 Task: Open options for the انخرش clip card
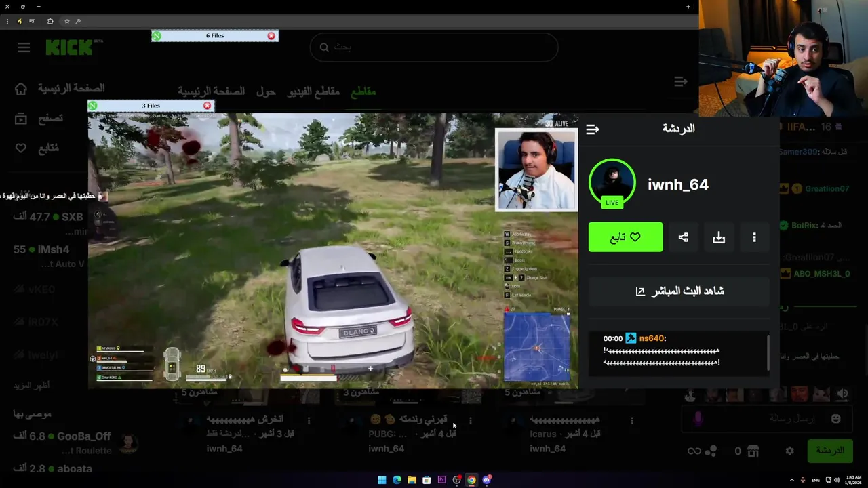(309, 420)
